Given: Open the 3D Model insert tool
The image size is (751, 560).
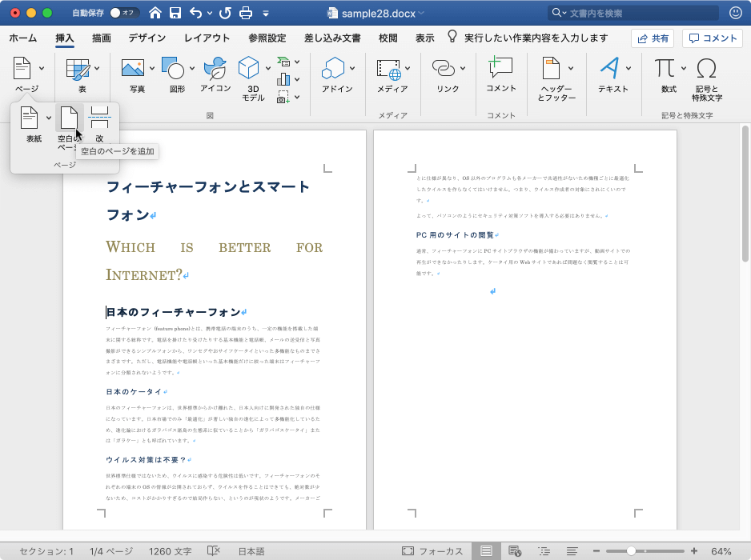Looking at the screenshot, I should click(x=249, y=69).
